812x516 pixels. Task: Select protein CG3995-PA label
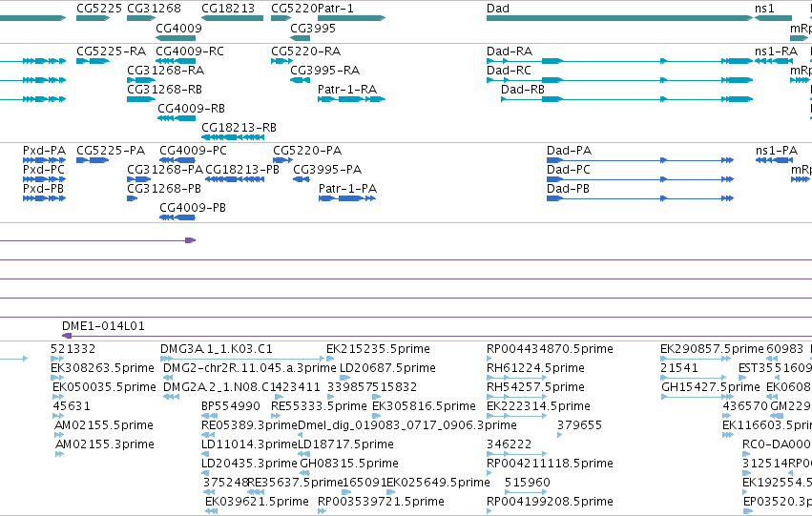point(327,170)
